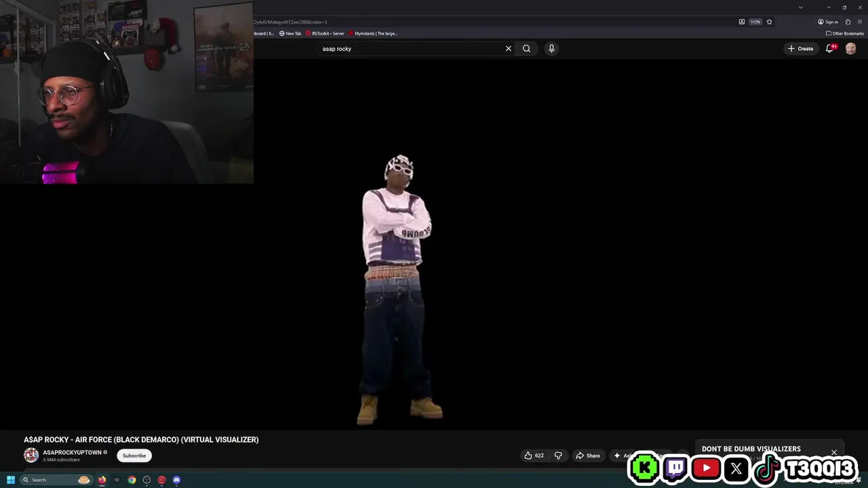Open Google Chrome from the taskbar
The width and height of the screenshot is (868, 488).
coord(132,480)
